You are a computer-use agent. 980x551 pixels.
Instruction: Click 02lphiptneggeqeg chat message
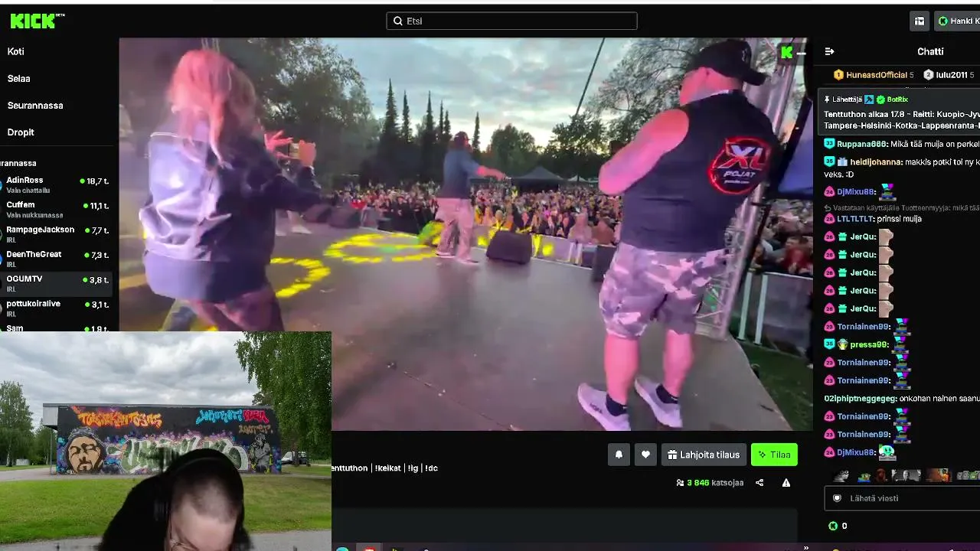(901, 399)
